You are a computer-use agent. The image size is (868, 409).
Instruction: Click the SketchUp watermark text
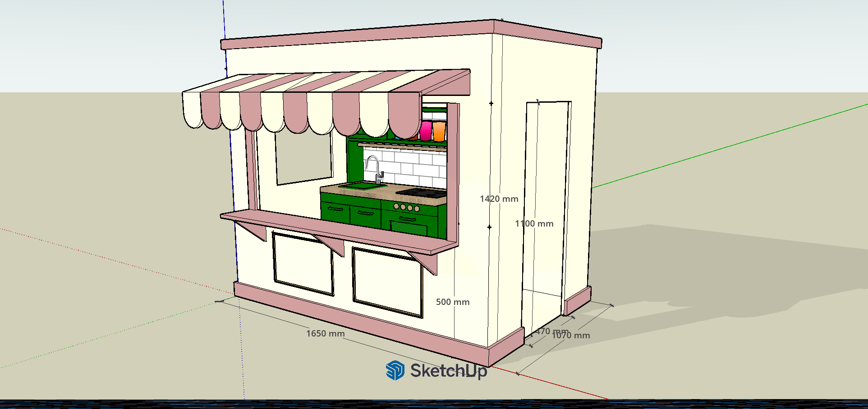click(448, 371)
